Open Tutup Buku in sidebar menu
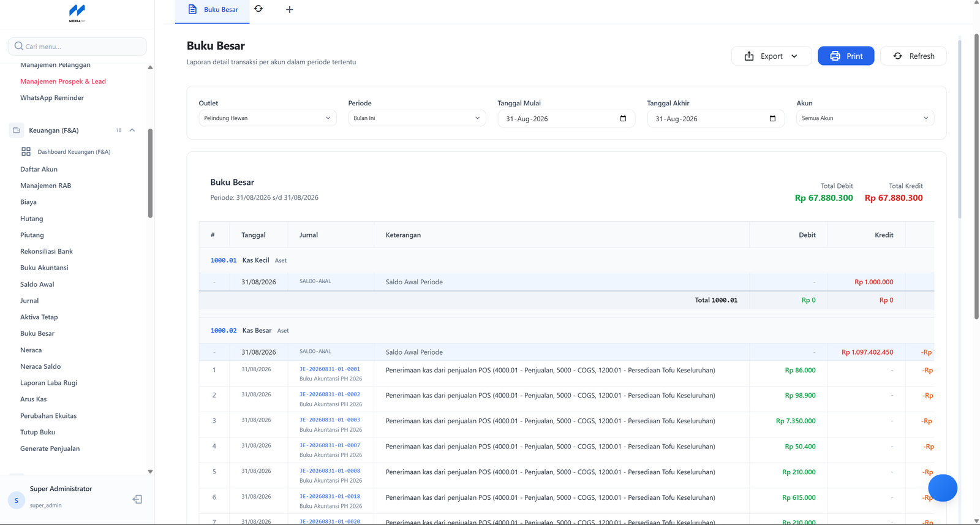 37,432
